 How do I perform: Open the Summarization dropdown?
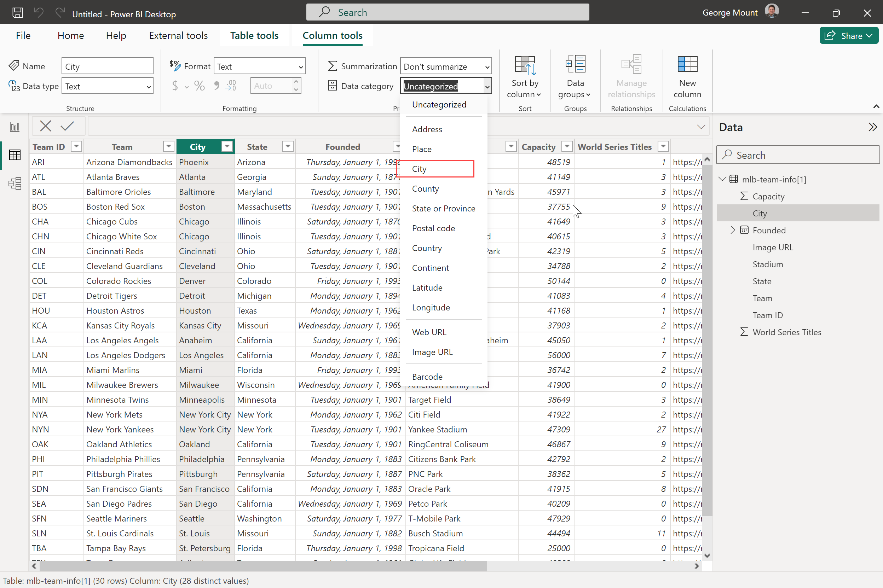(x=446, y=66)
